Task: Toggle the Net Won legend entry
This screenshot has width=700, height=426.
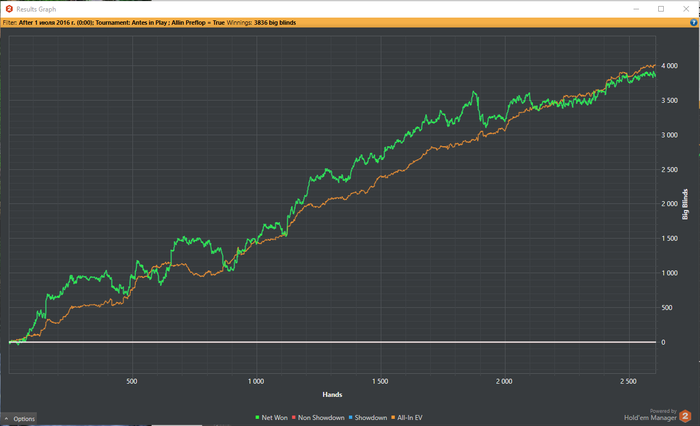Action: [271, 418]
